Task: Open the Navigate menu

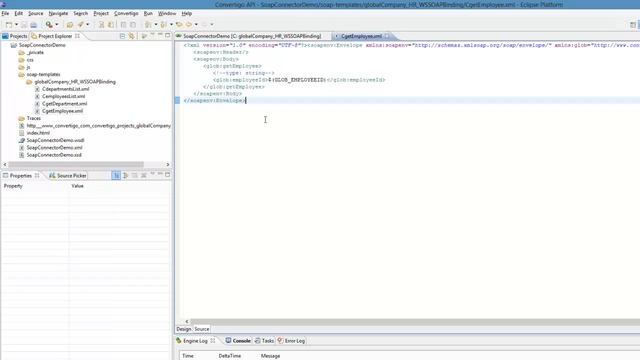Action: [x=58, y=13]
